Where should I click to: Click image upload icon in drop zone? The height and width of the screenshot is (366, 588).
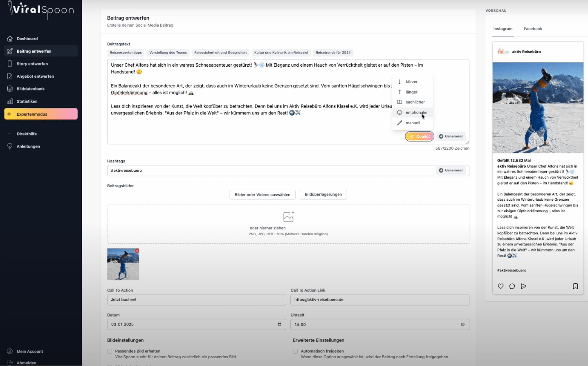[289, 216]
